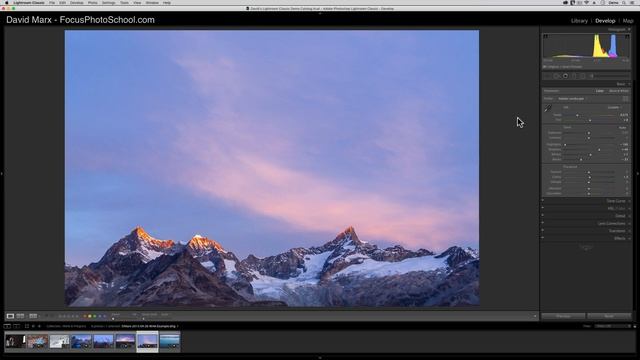Click the Auto tone button
This screenshot has height=360, width=640.
pyautogui.click(x=622, y=127)
